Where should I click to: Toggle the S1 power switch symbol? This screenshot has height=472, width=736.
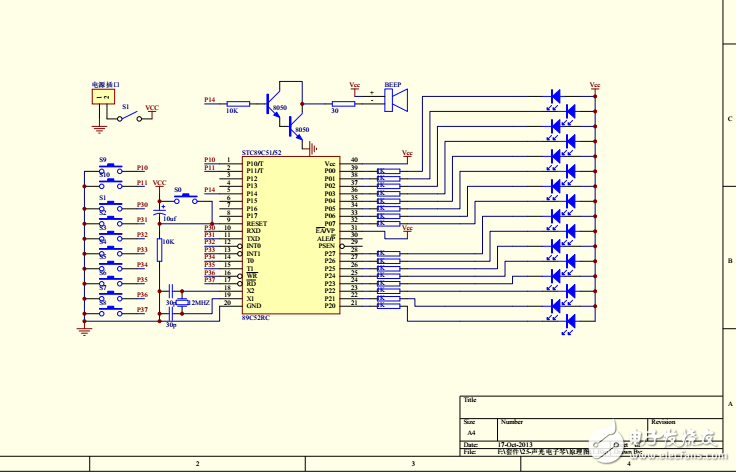pyautogui.click(x=126, y=117)
